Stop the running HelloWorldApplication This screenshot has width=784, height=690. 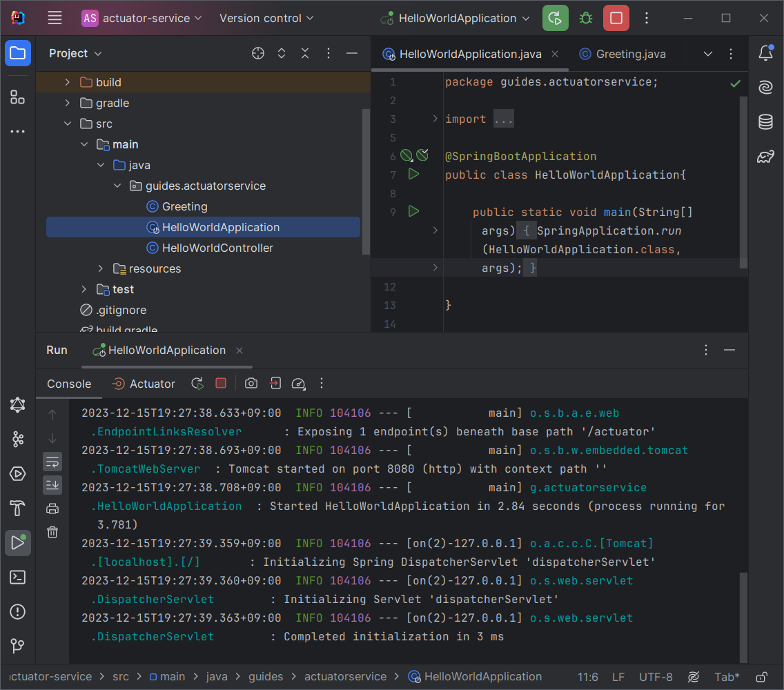(616, 18)
